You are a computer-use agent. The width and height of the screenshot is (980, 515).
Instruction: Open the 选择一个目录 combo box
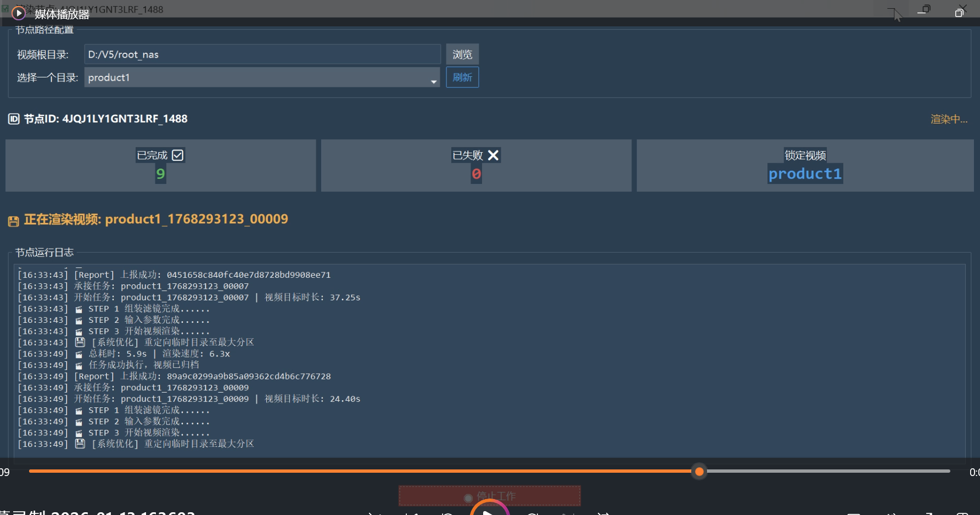coord(258,77)
